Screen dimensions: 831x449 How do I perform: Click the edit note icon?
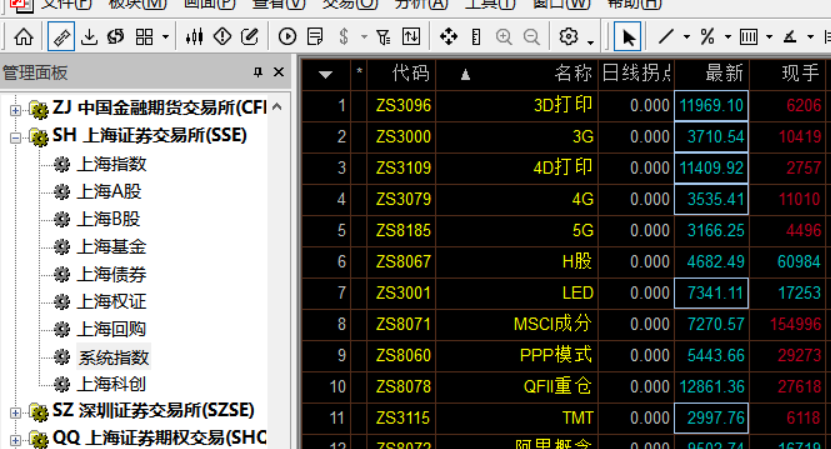(x=250, y=37)
